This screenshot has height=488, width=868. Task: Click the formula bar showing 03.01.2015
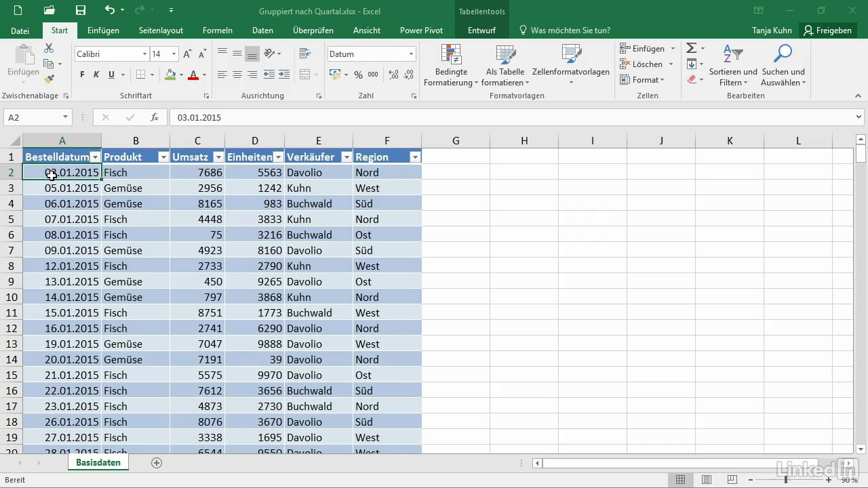point(511,117)
